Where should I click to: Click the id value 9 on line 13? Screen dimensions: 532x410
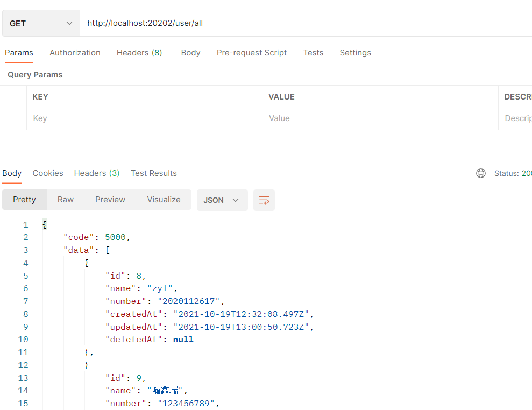[x=139, y=378]
